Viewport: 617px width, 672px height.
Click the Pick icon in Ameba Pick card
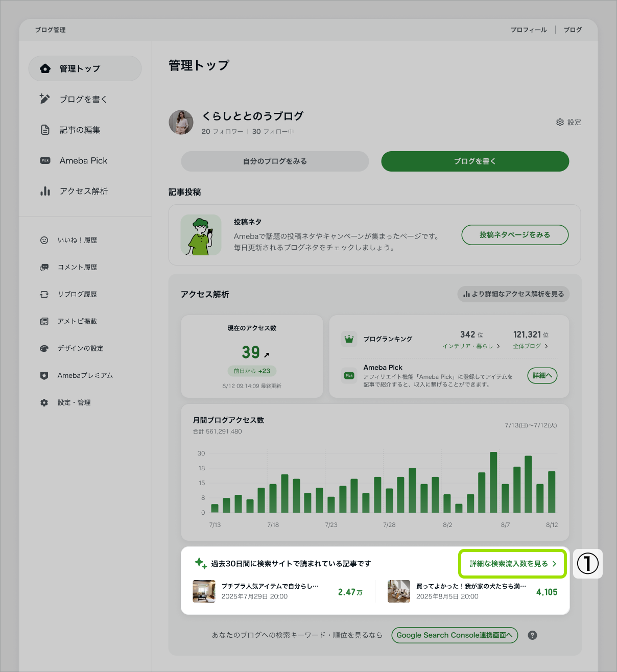click(349, 375)
